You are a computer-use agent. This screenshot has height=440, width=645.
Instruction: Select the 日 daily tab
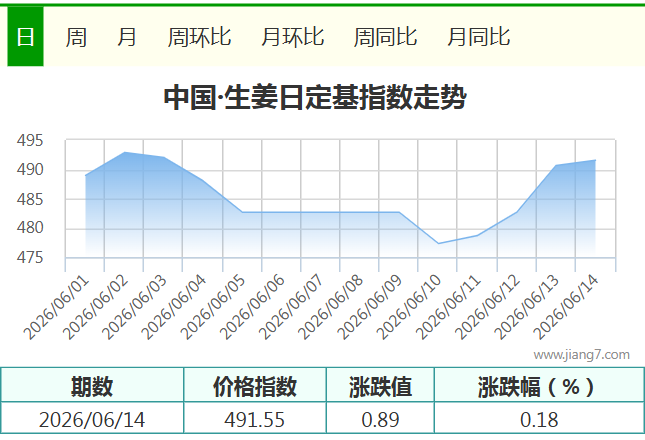[x=25, y=37]
